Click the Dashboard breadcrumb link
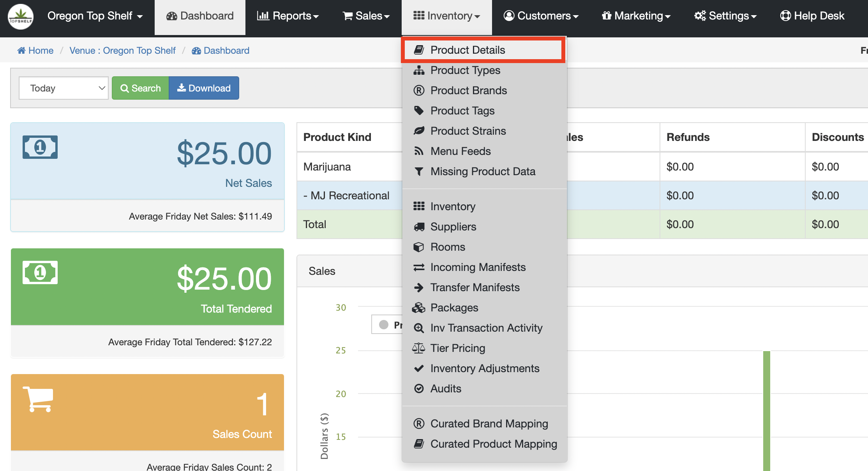 click(x=221, y=51)
